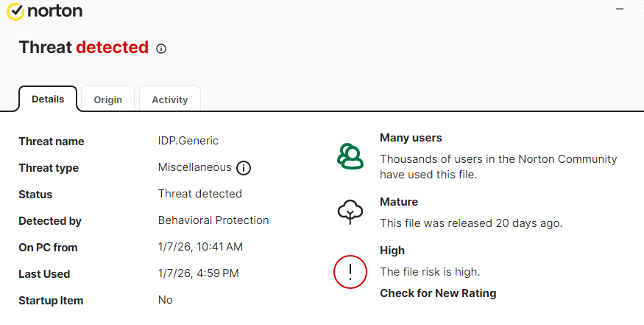
Task: Click the Many users heading text
Action: (x=411, y=138)
